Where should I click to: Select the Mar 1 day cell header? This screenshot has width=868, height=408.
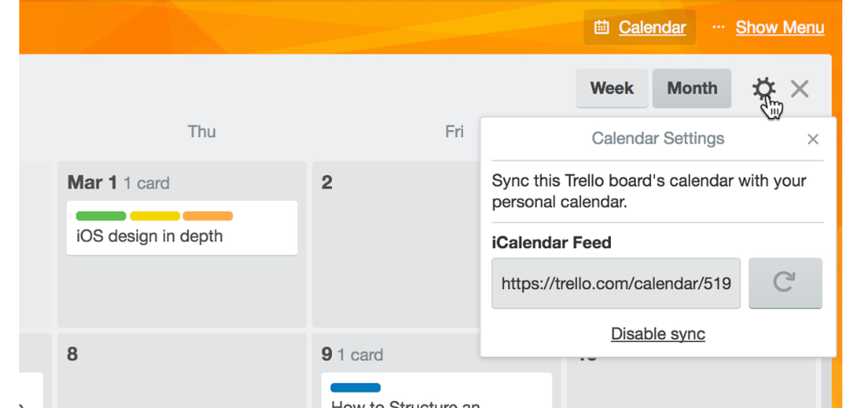point(118,183)
